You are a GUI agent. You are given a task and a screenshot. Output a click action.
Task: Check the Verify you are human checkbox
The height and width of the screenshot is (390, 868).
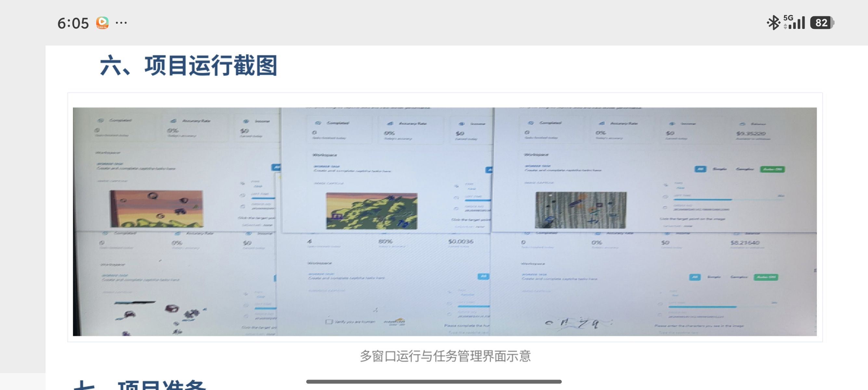329,322
